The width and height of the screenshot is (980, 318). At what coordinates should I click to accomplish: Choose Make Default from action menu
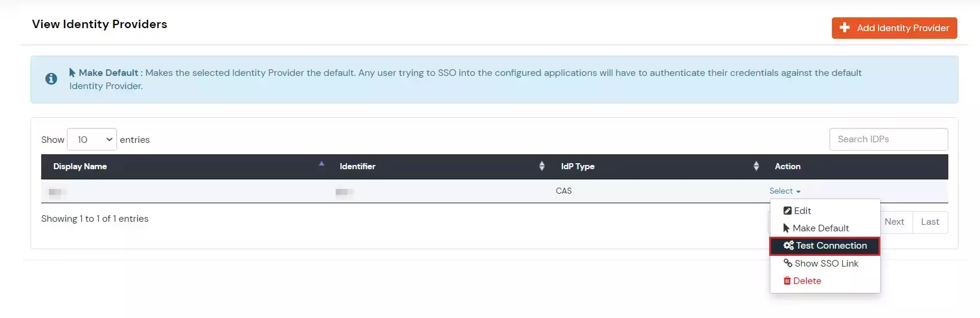click(x=825, y=228)
